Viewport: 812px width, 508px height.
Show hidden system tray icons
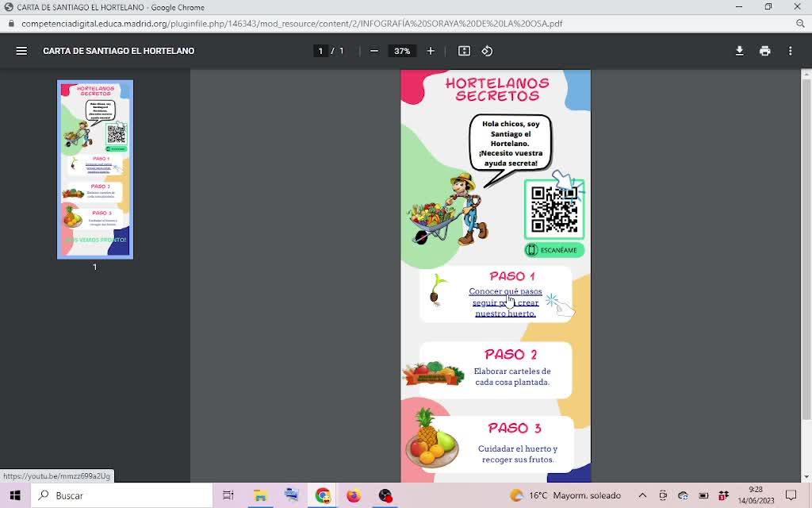tap(642, 495)
